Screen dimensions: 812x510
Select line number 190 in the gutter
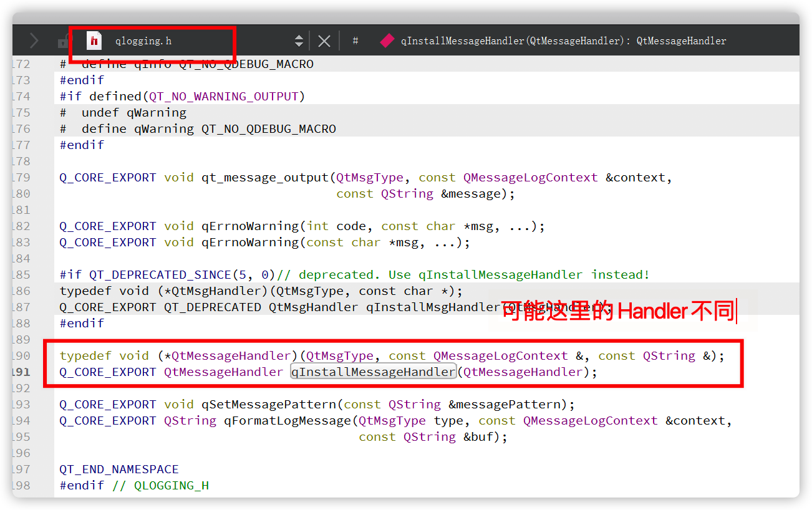point(20,355)
